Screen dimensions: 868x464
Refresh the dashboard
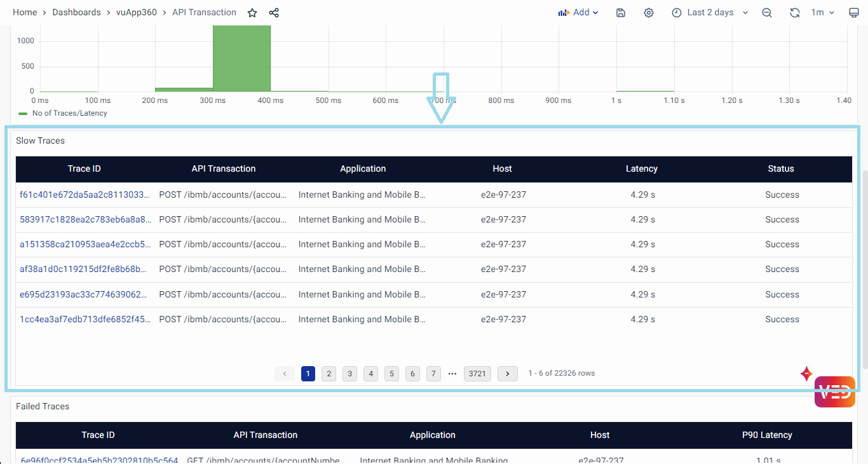click(794, 13)
